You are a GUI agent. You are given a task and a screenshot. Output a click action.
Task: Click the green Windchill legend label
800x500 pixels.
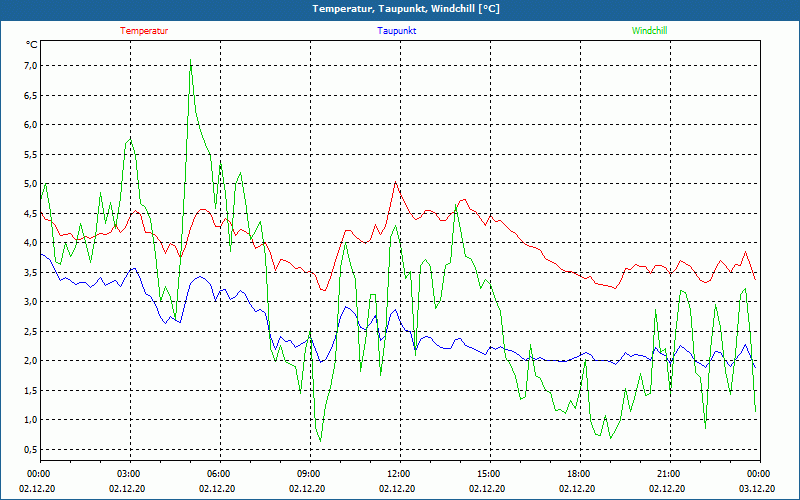click(649, 31)
